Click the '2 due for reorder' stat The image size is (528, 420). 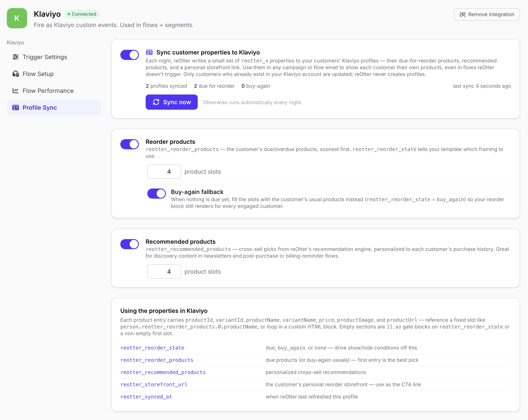(214, 86)
